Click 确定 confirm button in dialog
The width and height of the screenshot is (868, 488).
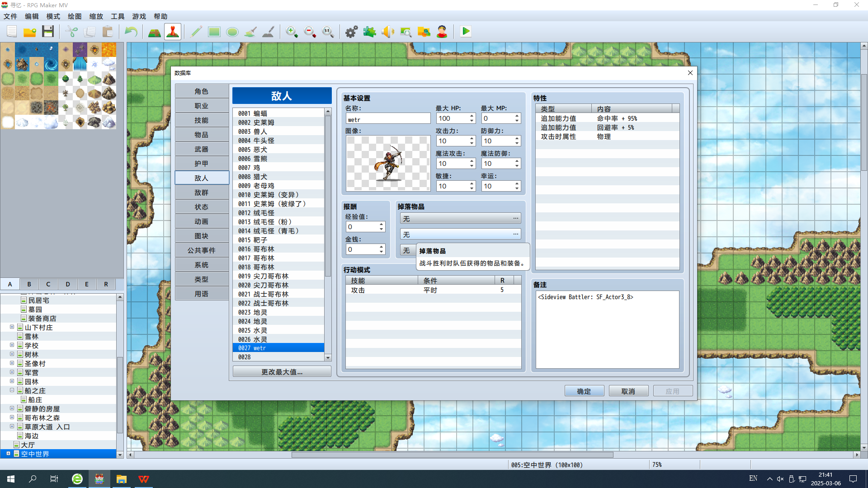[x=585, y=391]
